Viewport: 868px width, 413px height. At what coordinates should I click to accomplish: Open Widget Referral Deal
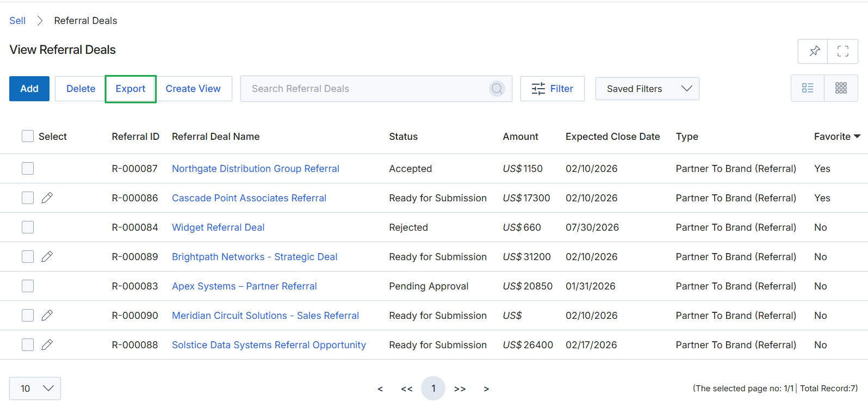tap(218, 227)
